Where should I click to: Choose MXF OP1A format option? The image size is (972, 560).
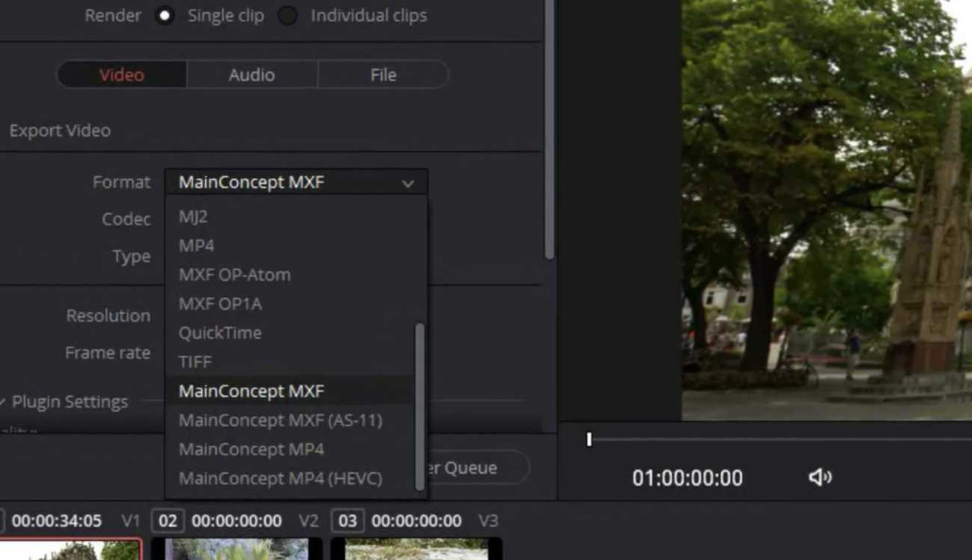click(290, 304)
